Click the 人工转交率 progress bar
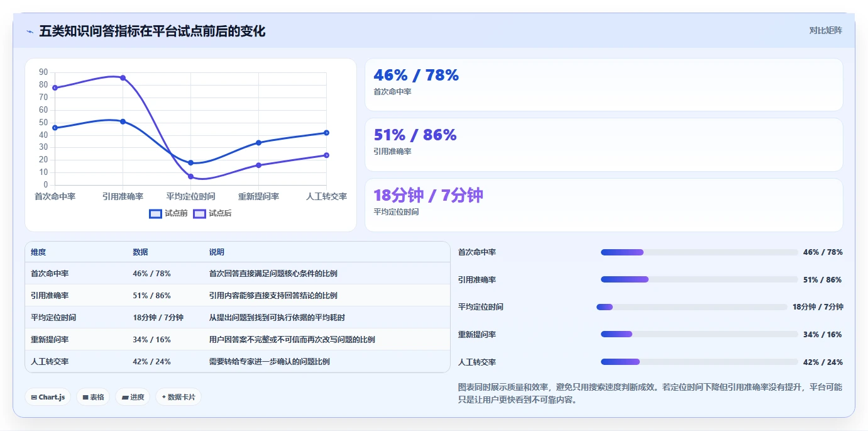 (x=699, y=362)
